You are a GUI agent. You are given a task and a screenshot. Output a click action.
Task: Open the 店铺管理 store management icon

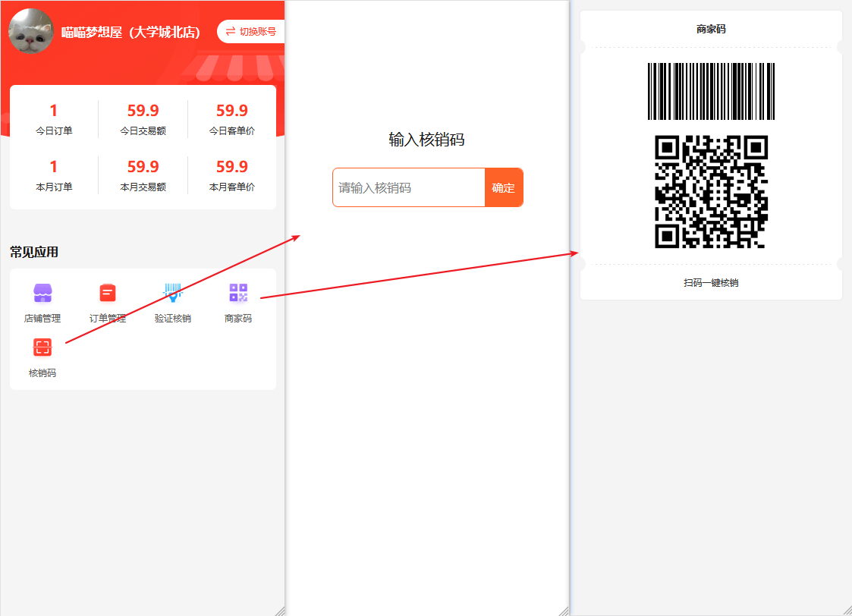tap(42, 293)
